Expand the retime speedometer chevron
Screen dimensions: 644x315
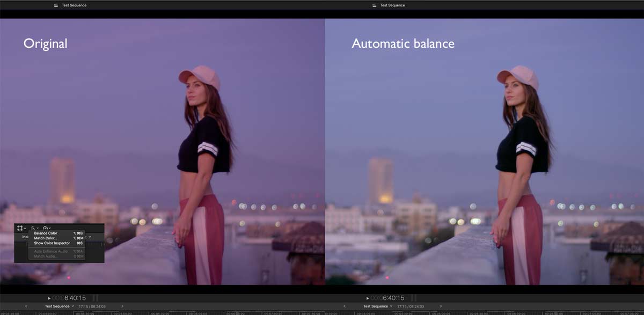pos(50,229)
